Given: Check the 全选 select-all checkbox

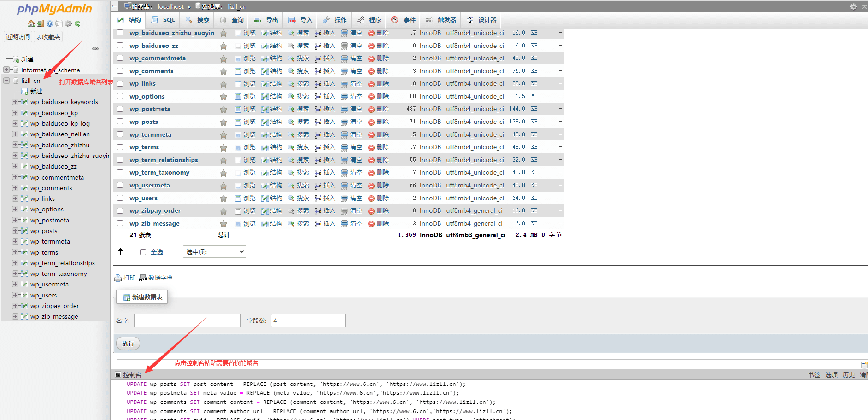Looking at the screenshot, I should (x=143, y=252).
